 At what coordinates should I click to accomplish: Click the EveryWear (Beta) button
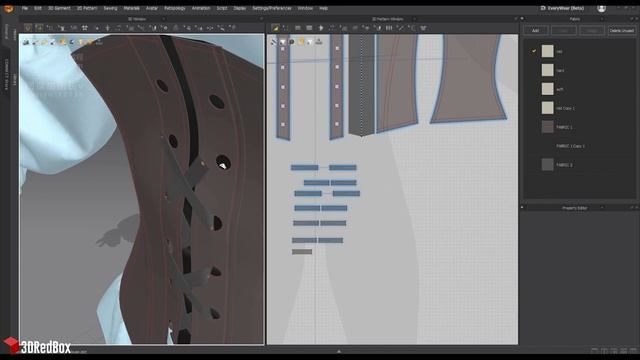click(562, 8)
